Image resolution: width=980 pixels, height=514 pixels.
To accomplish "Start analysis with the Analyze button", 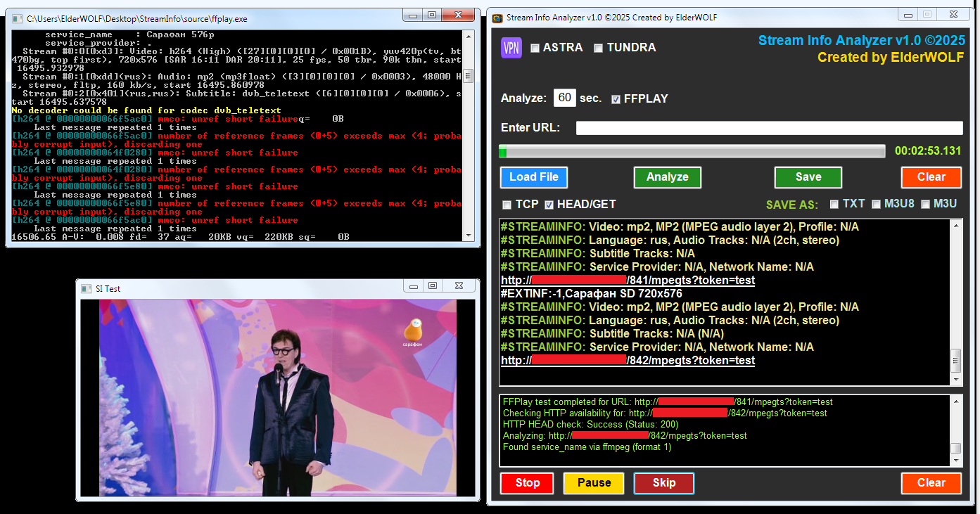I will point(667,177).
